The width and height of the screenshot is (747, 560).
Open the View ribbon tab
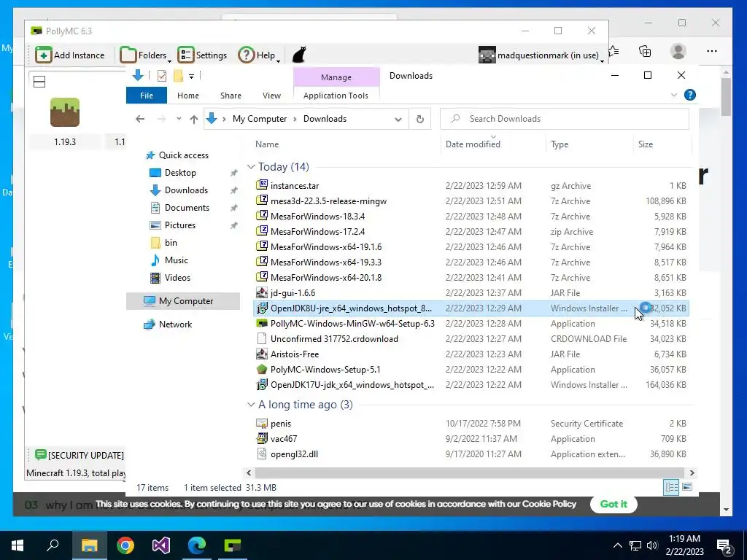click(x=271, y=96)
